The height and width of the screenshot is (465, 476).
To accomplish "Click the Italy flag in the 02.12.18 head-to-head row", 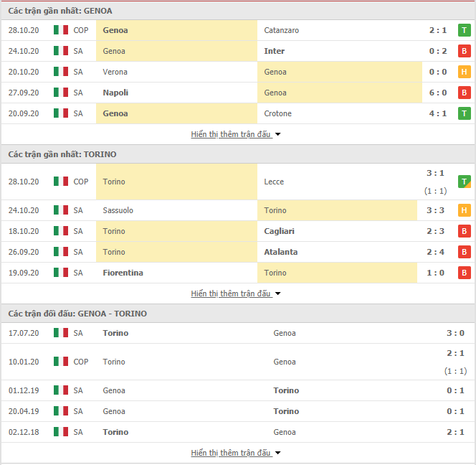I will coord(61,431).
